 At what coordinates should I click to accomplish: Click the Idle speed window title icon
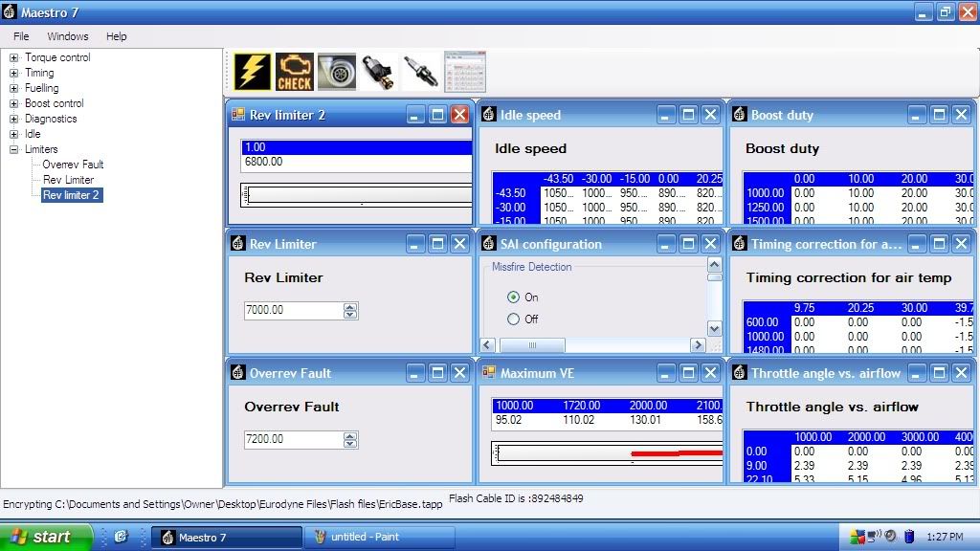[489, 115]
